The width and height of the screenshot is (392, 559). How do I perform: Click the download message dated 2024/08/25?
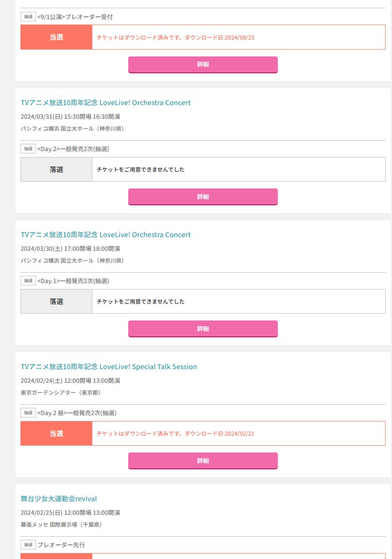tap(176, 37)
